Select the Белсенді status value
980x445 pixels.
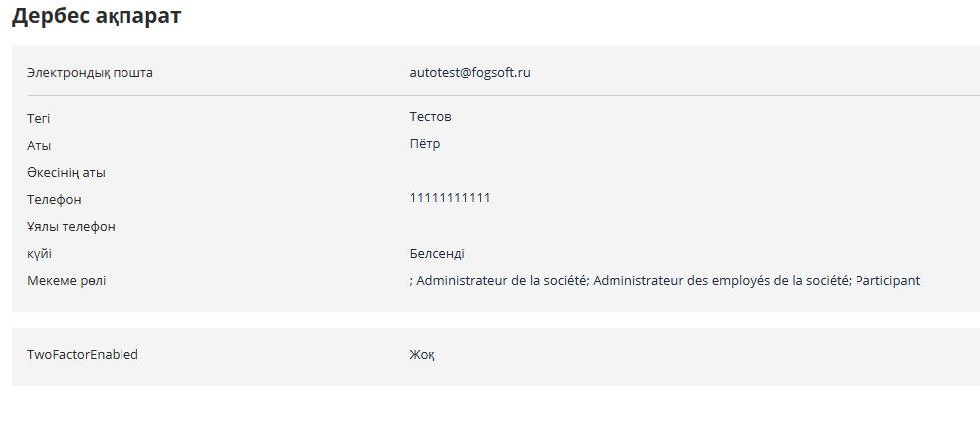click(x=437, y=253)
